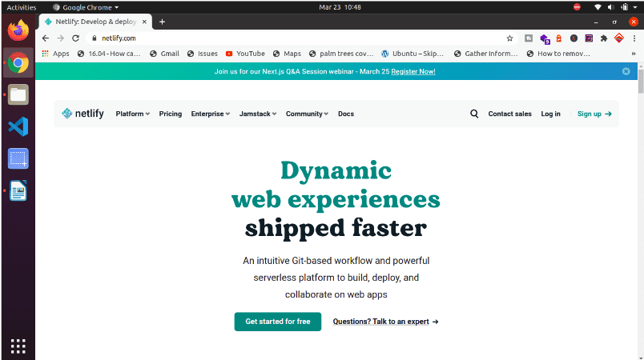Expand the Platform dropdown menu
Screen dimensions: 644x360
point(132,114)
